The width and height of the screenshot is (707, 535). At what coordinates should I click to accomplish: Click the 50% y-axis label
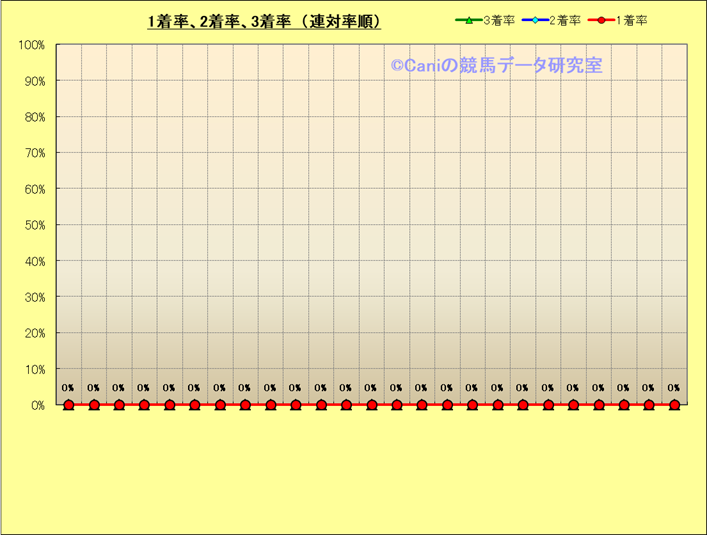coord(33,225)
